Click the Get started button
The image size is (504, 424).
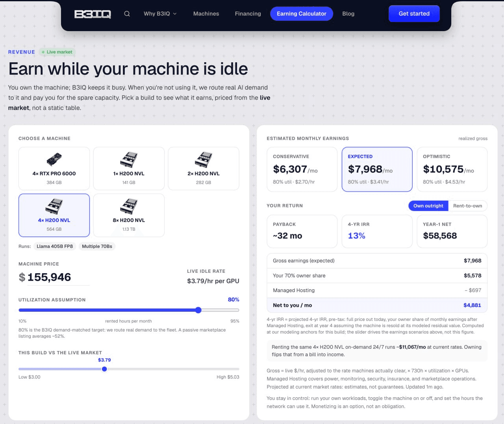coord(414,14)
